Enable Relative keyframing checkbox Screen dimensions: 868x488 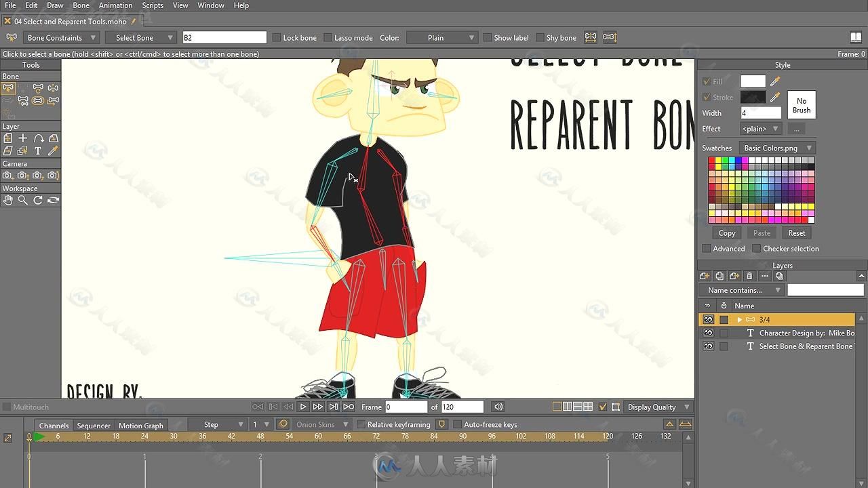(x=361, y=424)
